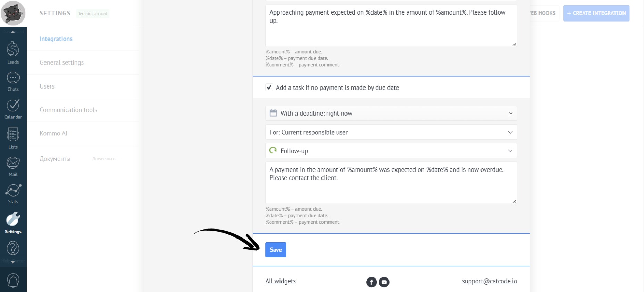644x292 pixels.
Task: Open the YouTube channel icon
Action: (384, 282)
